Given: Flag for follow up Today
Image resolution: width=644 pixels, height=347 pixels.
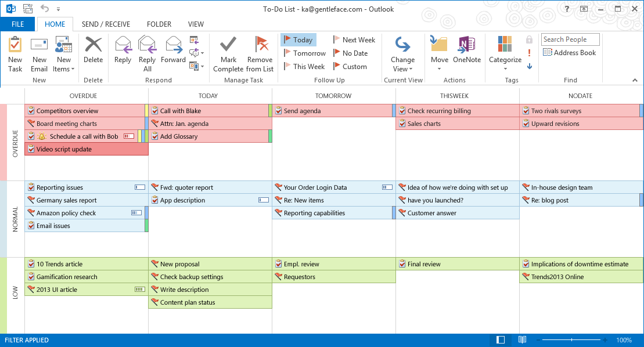Looking at the screenshot, I should click(x=298, y=40).
